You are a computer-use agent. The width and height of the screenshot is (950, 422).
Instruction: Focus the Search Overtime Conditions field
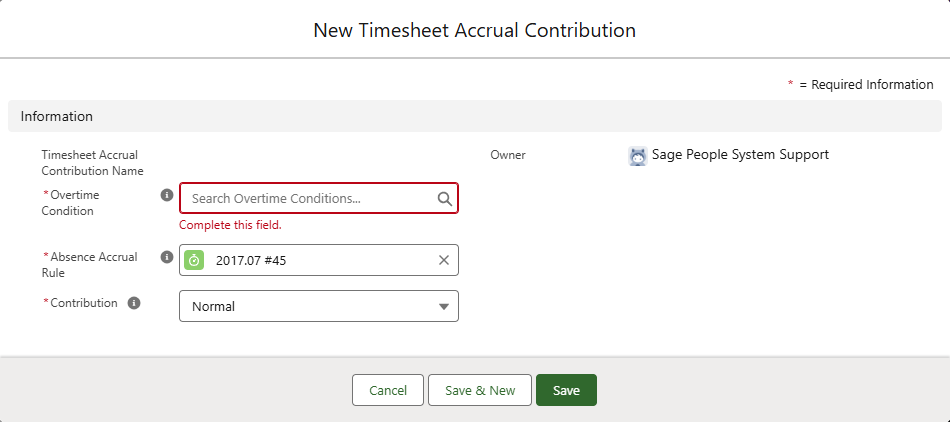310,199
